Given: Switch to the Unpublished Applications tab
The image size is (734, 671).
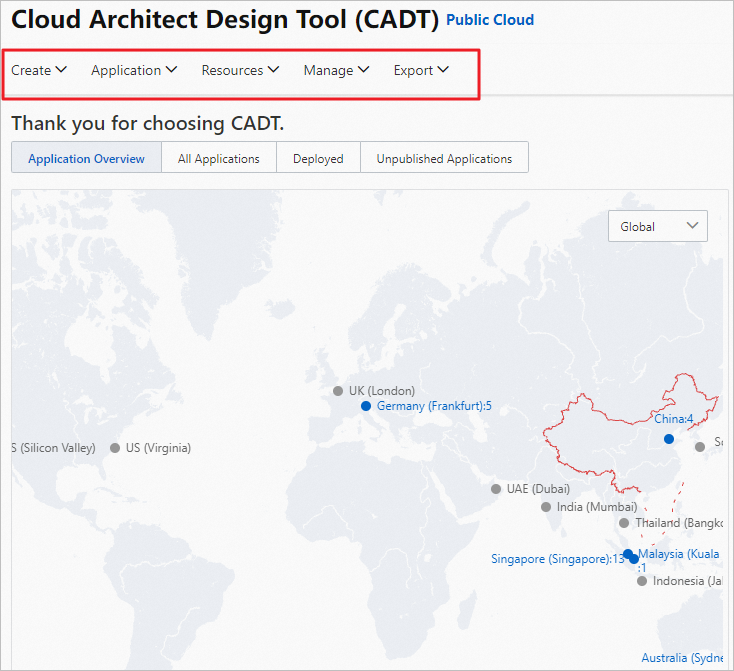Looking at the screenshot, I should (x=444, y=159).
